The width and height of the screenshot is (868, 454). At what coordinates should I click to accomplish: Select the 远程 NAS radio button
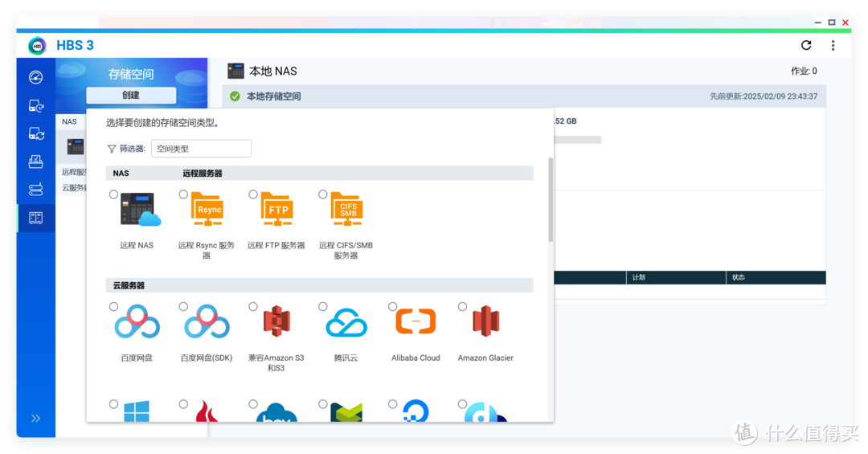[113, 194]
